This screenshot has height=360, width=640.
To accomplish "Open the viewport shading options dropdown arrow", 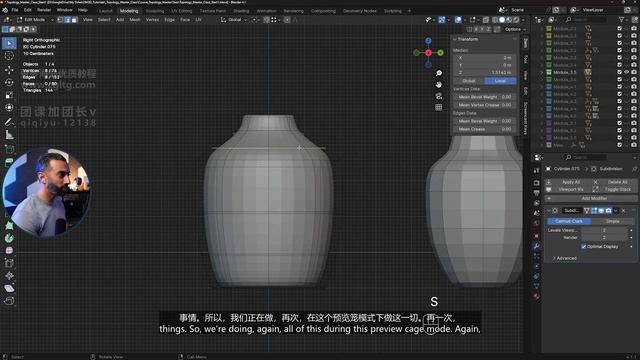I will 524,20.
